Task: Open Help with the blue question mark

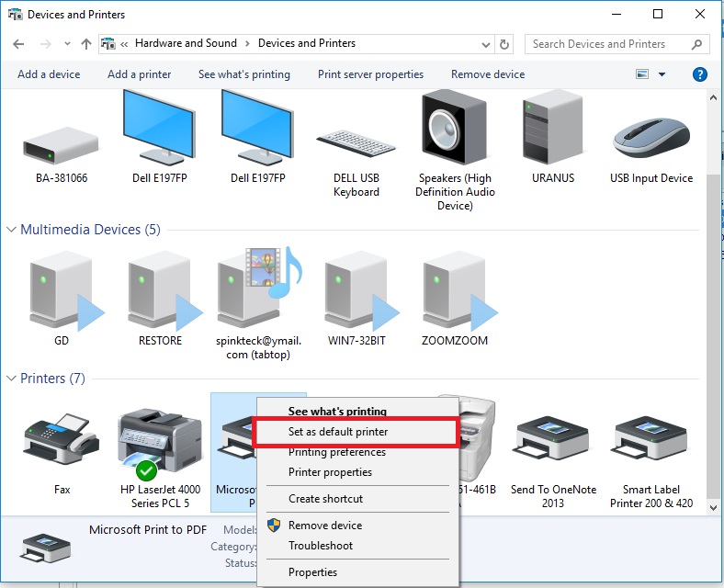Action: pyautogui.click(x=699, y=74)
